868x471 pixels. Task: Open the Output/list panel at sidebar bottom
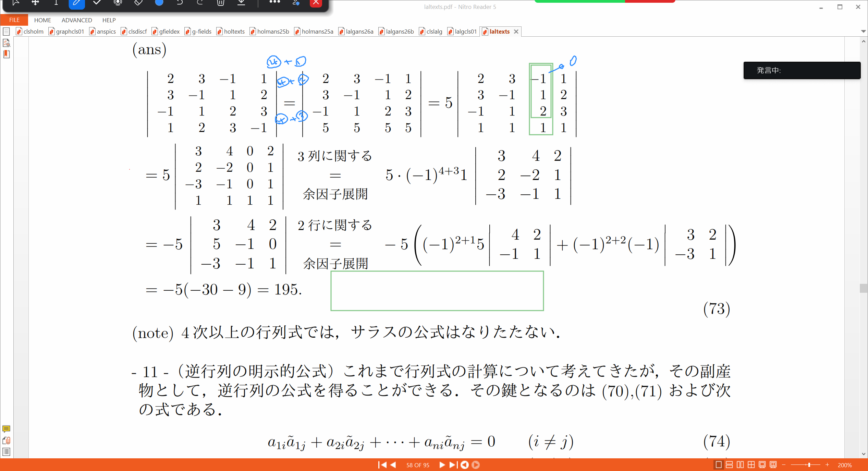pos(6,452)
